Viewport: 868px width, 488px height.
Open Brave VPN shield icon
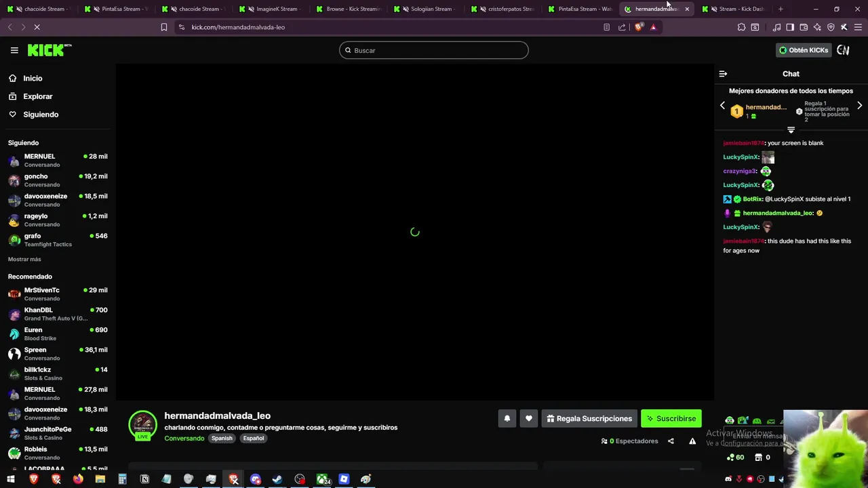coord(831,27)
